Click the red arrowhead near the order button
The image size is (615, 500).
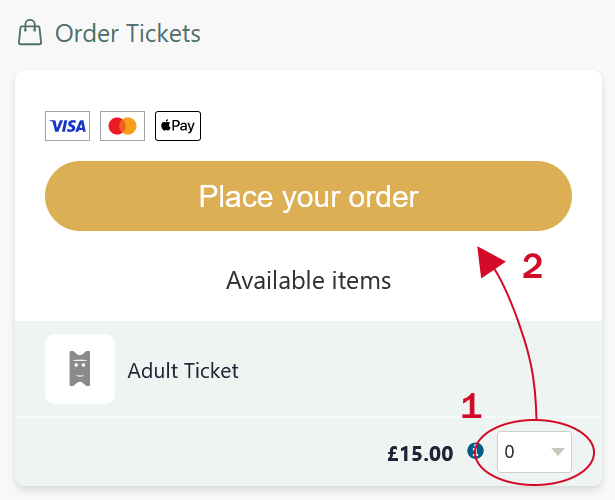[x=490, y=260]
